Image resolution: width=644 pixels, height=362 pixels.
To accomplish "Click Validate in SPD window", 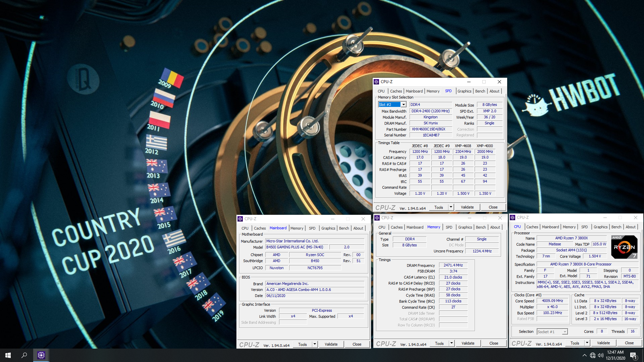I will (x=467, y=207).
